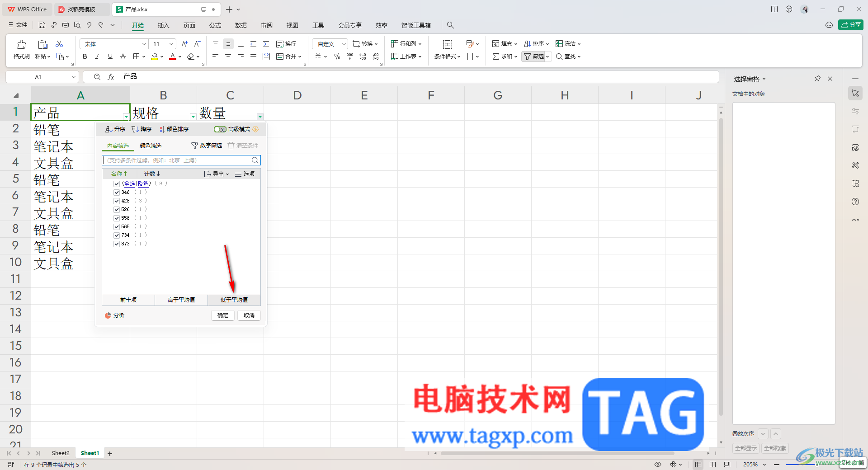Uncheck the 873 checkbox
The image size is (868, 470).
tap(117, 244)
